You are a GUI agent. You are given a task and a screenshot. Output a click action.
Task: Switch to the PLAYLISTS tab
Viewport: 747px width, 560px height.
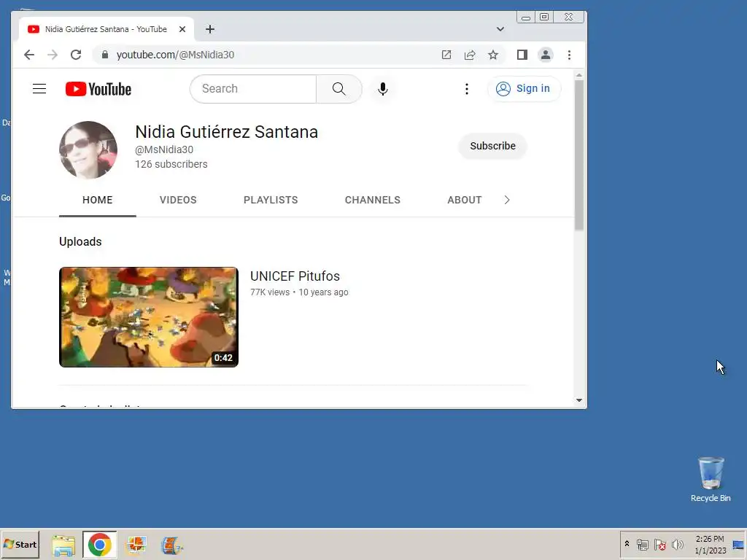(x=271, y=200)
